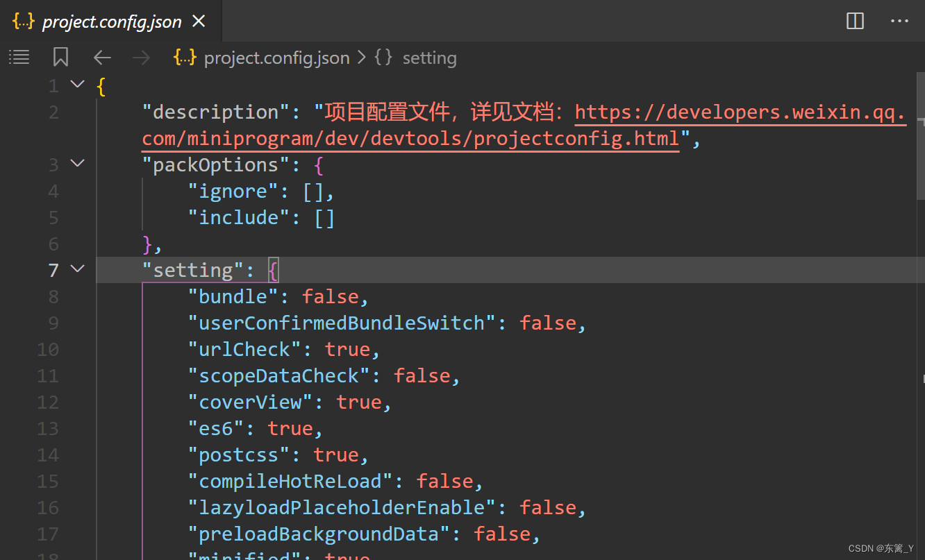Split the editor with the layout icon
The height and width of the screenshot is (560, 925).
(855, 22)
